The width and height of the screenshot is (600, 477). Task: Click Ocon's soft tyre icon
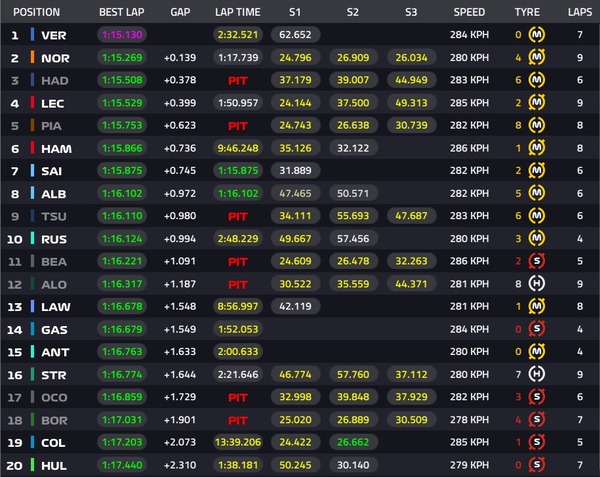538,396
